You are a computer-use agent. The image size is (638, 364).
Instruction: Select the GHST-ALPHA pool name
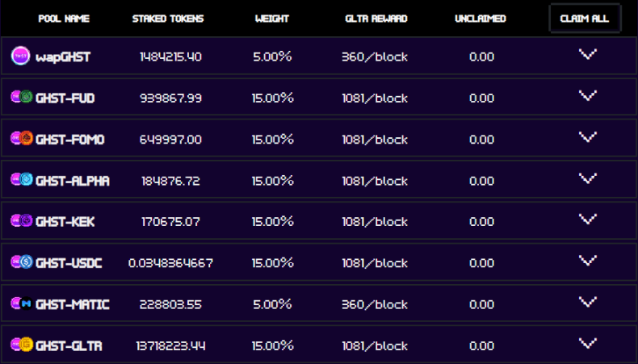point(73,181)
